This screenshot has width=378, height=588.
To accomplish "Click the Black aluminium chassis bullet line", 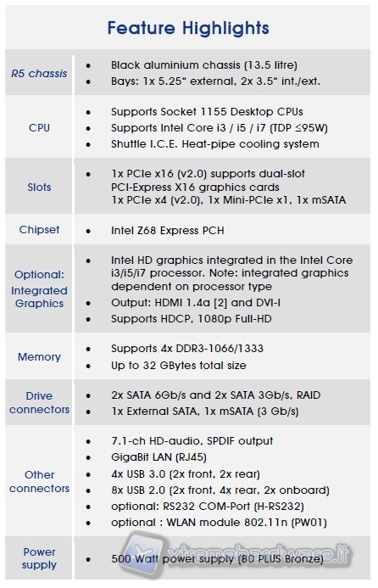I will tap(204, 65).
